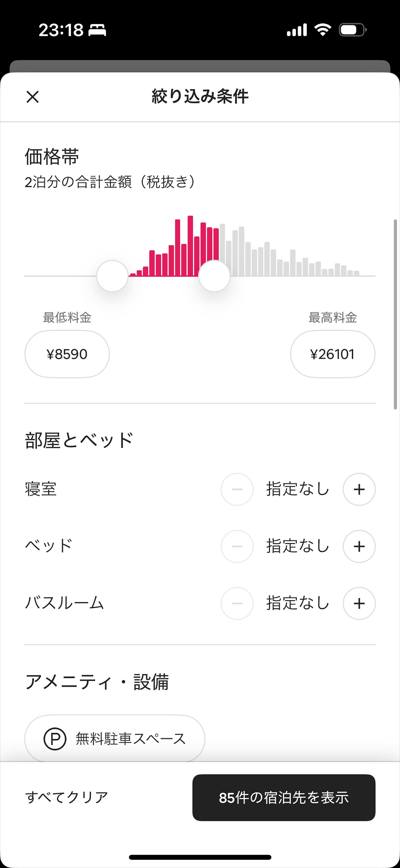Tap the bed icon in status bar
Image resolution: width=400 pixels, height=868 pixels.
click(x=97, y=30)
